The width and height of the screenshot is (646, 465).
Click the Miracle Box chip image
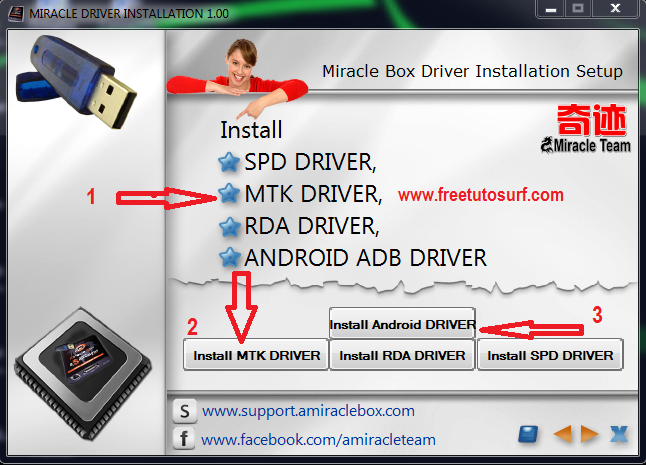(x=82, y=373)
